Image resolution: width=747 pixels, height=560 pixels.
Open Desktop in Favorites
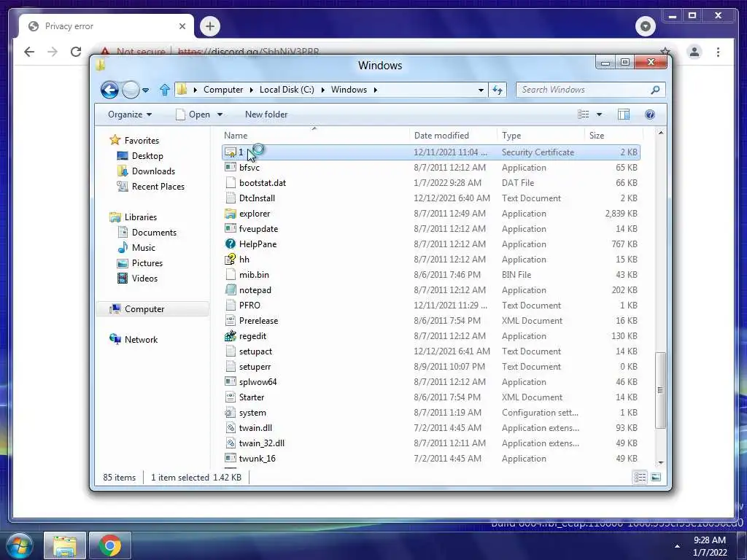[x=147, y=156]
